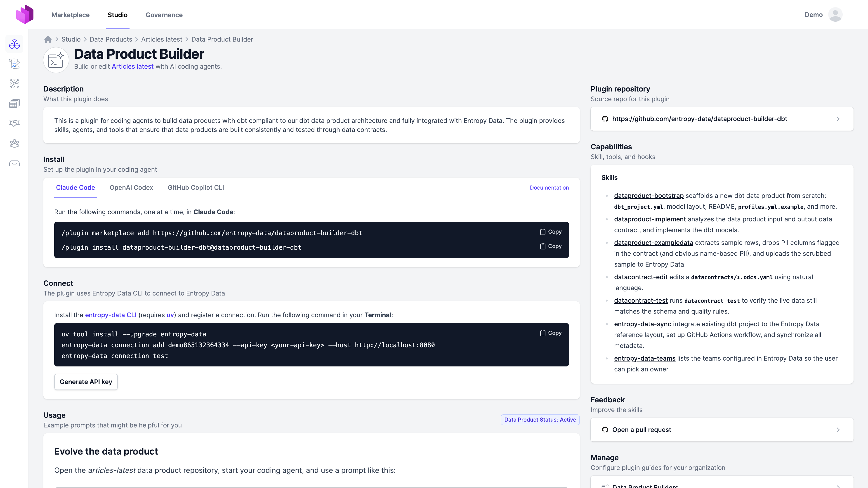Viewport: 868px width, 488px height.
Task: Open the inbox tray sidebar icon
Action: pyautogui.click(x=14, y=163)
